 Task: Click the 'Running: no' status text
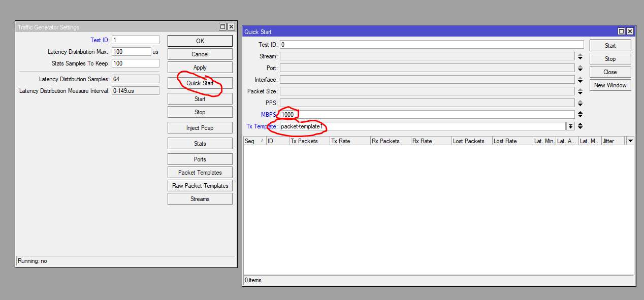[x=33, y=261]
